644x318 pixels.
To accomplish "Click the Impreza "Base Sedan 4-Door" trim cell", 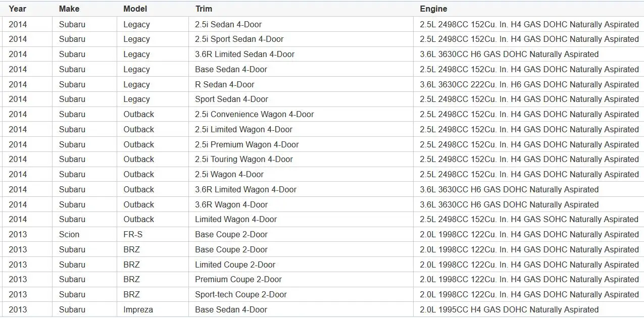I will pyautogui.click(x=301, y=309).
